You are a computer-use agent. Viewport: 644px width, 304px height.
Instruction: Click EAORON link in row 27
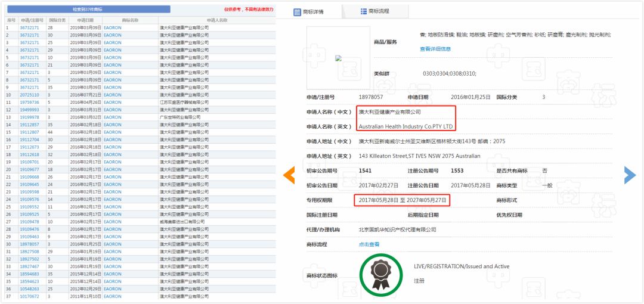point(113,222)
